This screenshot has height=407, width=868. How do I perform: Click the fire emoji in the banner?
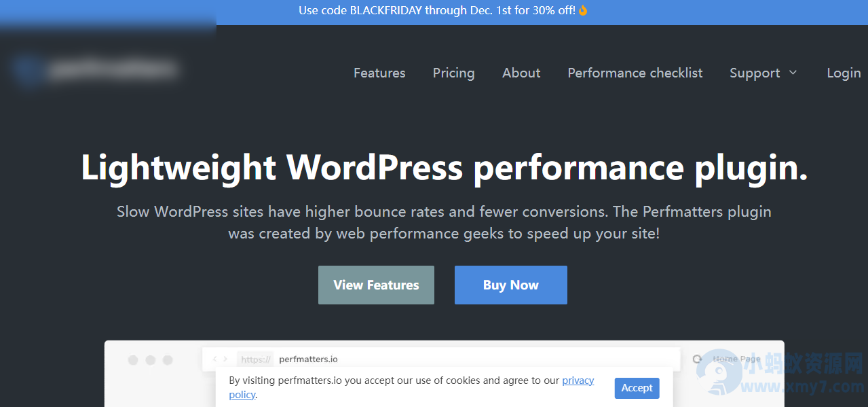click(583, 10)
